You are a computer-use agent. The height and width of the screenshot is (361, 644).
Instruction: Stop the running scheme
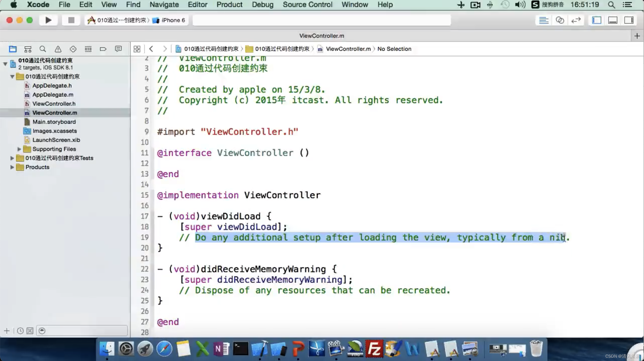coord(71,20)
